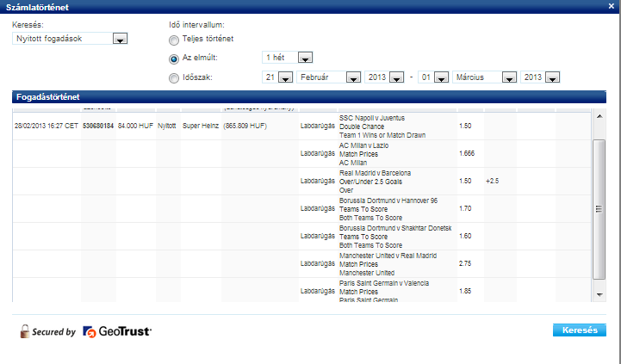Click odds value 1.70
This screenshot has width=621, height=364.
[465, 208]
